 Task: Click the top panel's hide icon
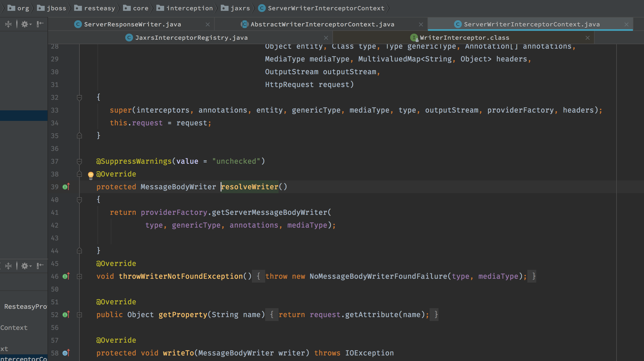[x=40, y=24]
